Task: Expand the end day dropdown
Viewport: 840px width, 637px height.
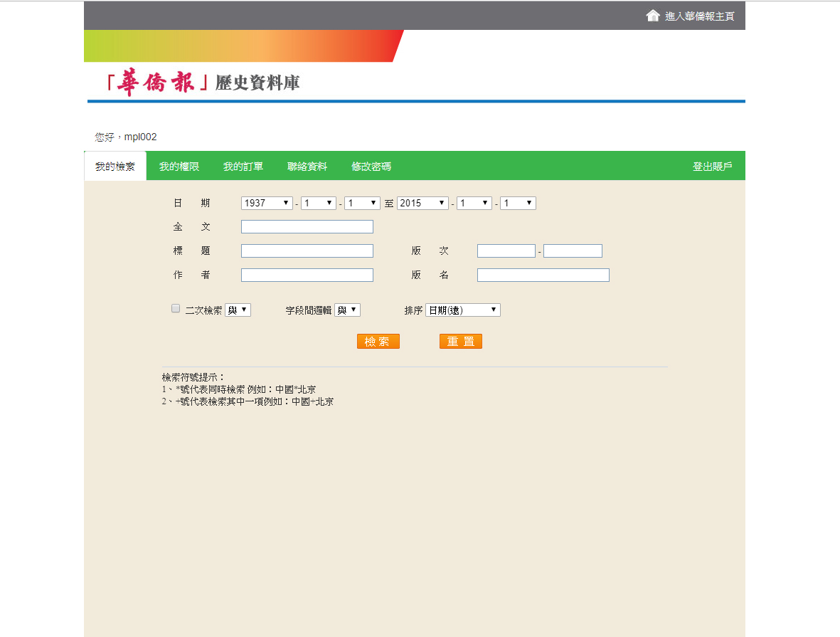Action: (518, 204)
